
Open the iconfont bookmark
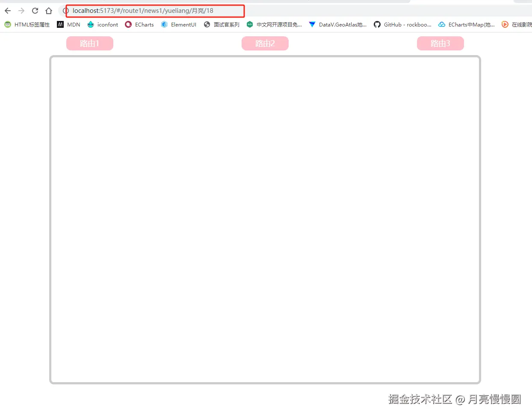coord(103,25)
